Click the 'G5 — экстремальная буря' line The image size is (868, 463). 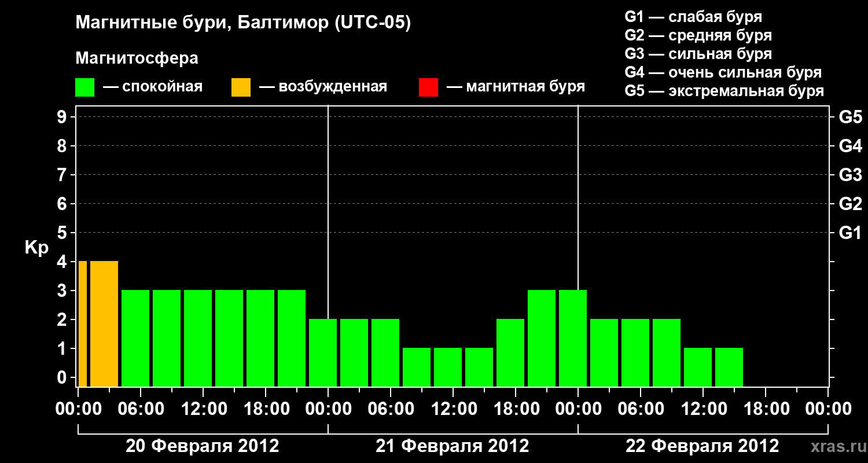724,91
